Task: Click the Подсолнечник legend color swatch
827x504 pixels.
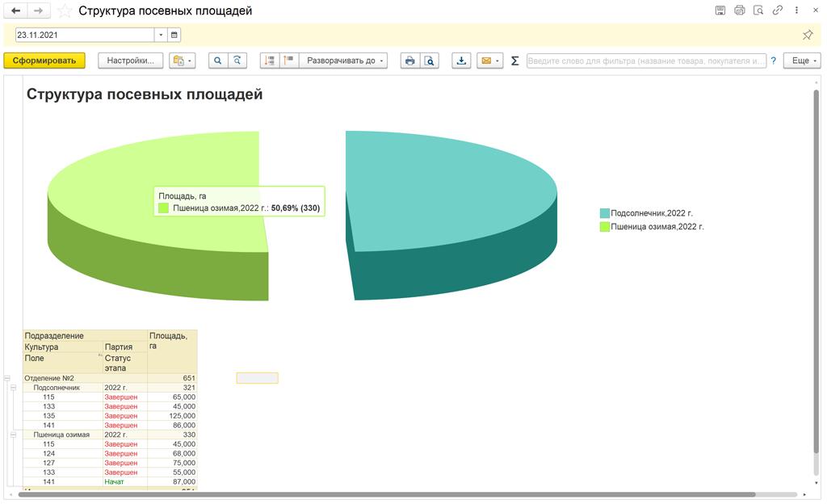Action: click(x=604, y=213)
